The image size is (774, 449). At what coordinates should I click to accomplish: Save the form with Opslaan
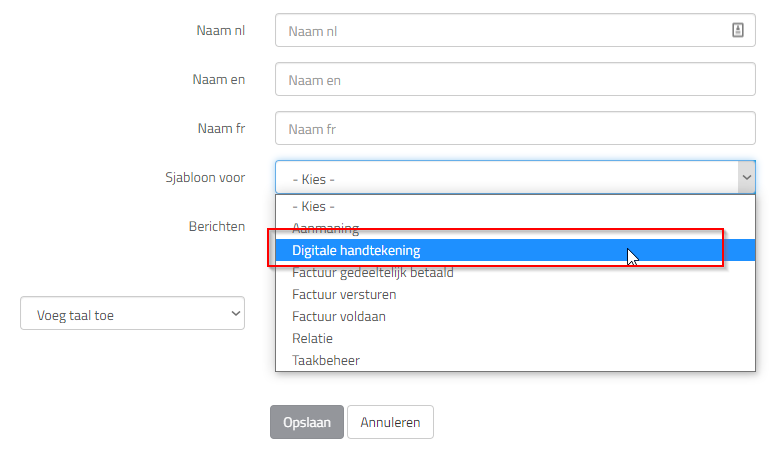[307, 422]
